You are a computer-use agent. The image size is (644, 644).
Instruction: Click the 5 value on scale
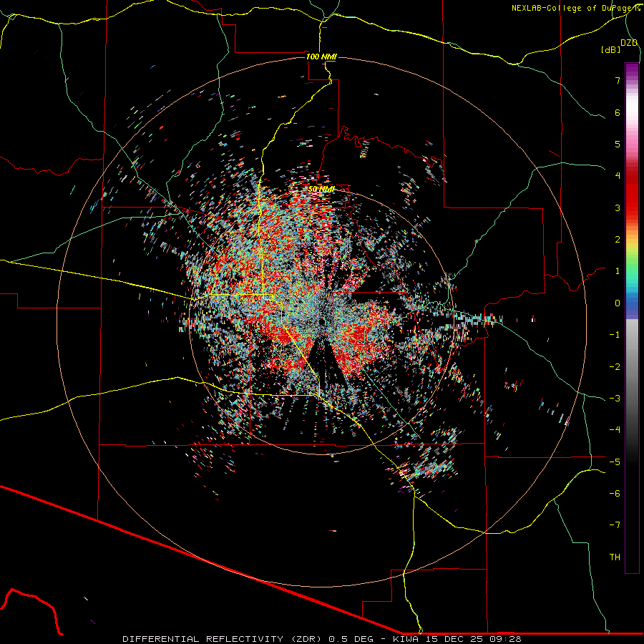pos(618,144)
